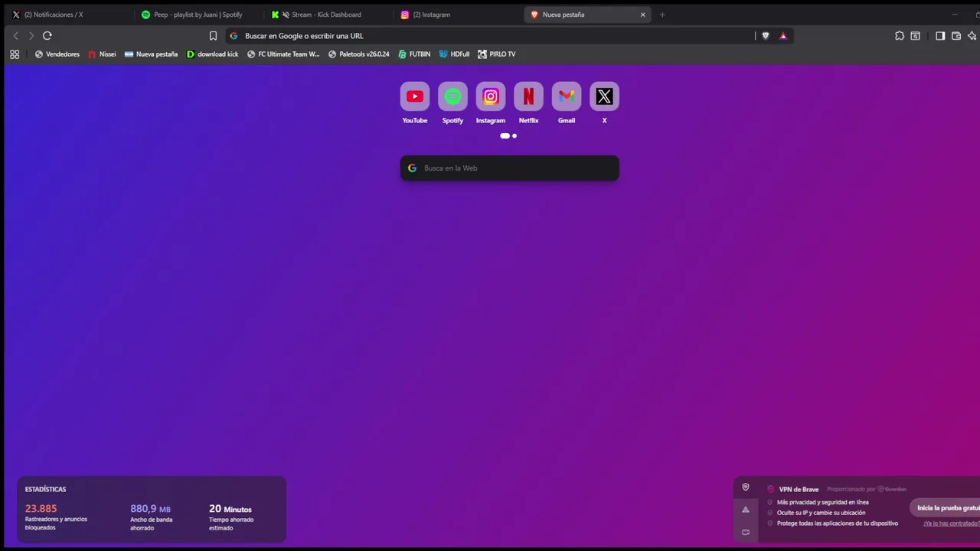The image size is (980, 551).
Task: Toggle the sidebar panel icon
Action: tap(940, 36)
